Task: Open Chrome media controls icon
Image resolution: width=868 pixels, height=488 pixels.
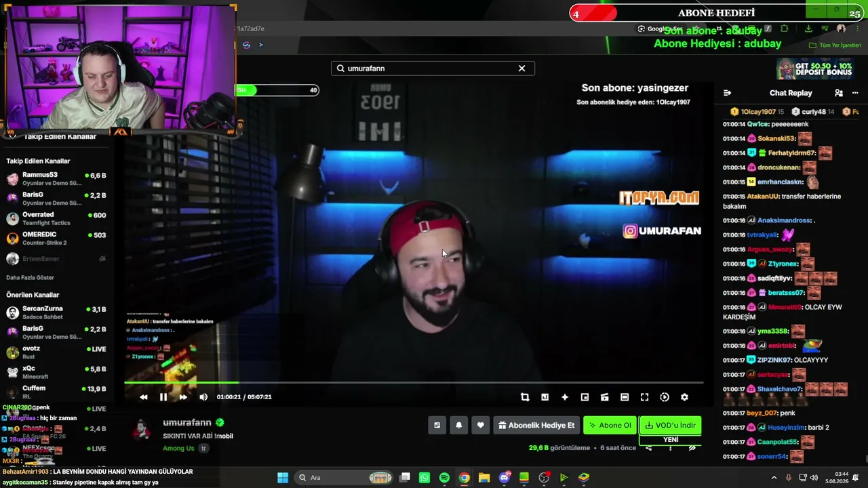Action: tap(824, 28)
